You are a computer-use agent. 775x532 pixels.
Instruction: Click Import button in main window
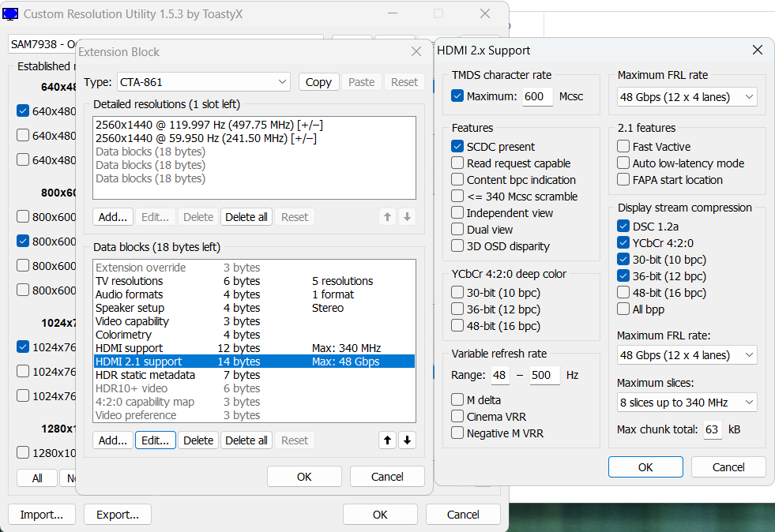42,514
